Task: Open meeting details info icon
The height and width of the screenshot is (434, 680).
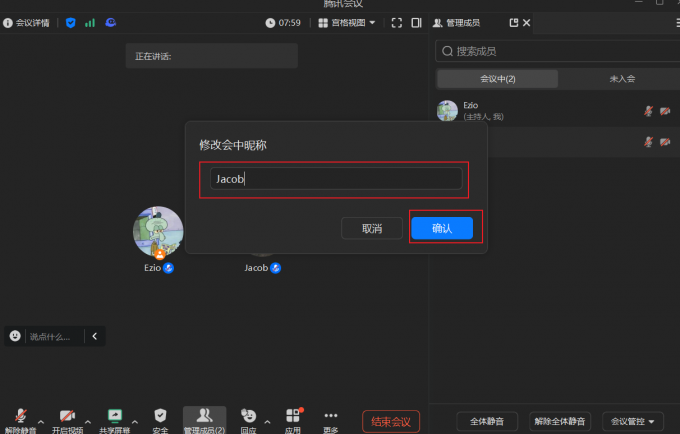Action: pos(8,23)
